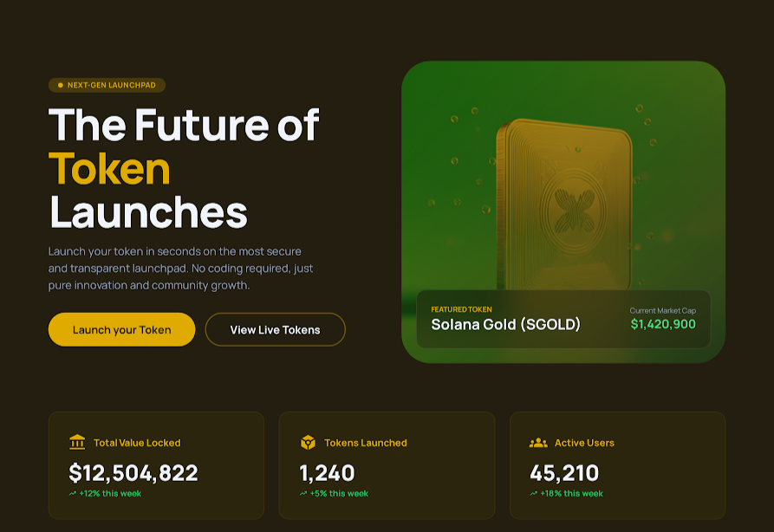Click the Current Market Cap label
This screenshot has height=532, width=774.
[x=662, y=310]
